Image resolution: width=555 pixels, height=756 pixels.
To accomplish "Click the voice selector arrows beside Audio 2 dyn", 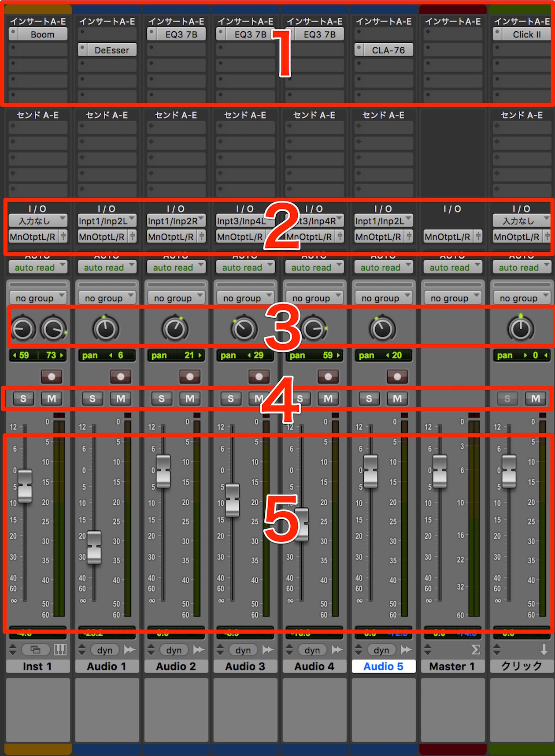I will click(199, 649).
